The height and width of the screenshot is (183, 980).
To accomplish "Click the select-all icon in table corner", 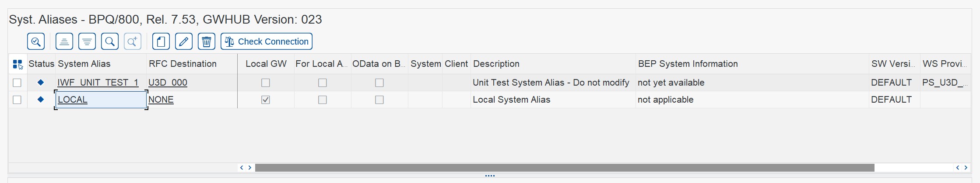I will [18, 64].
